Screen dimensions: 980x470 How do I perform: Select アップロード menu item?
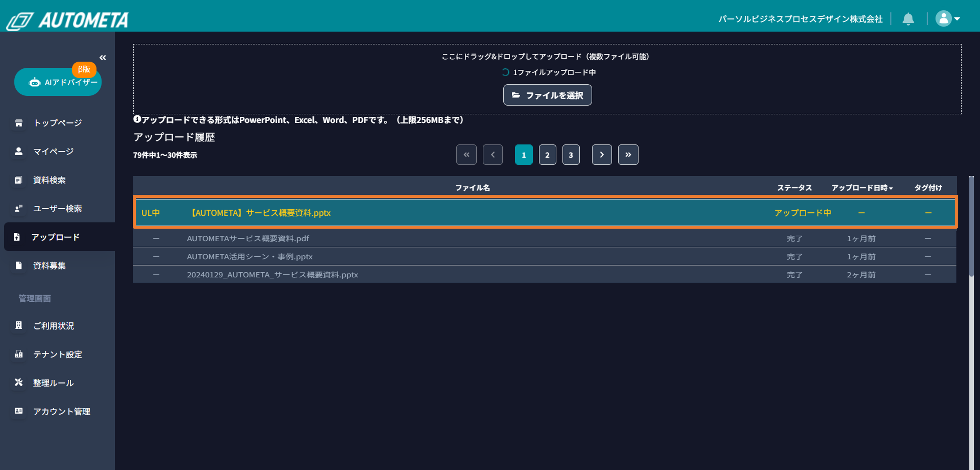click(60, 237)
